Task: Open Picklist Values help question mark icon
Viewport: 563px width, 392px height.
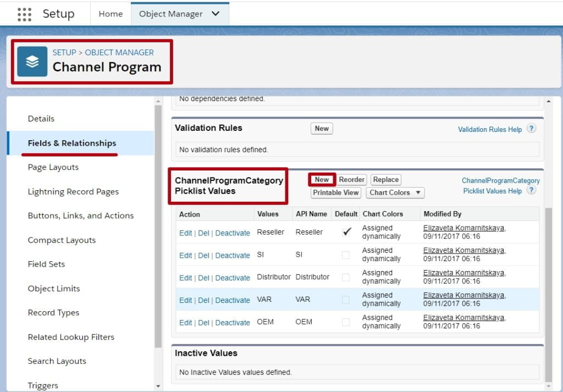Action: tap(532, 190)
